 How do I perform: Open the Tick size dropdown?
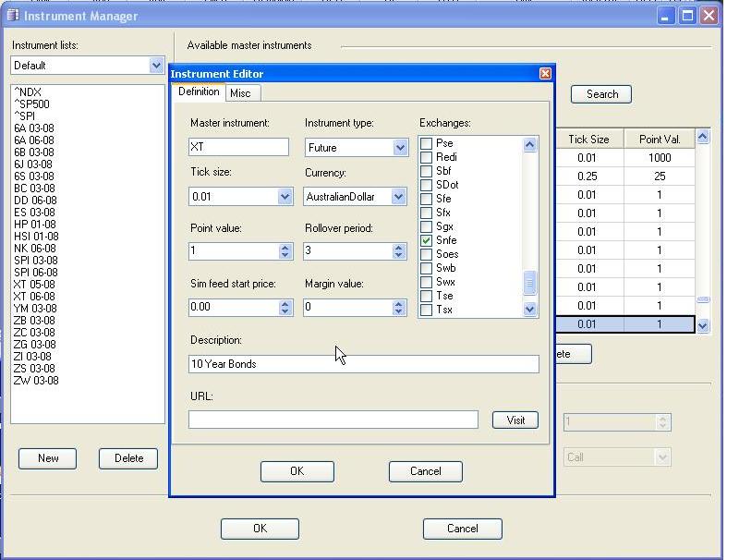click(285, 197)
